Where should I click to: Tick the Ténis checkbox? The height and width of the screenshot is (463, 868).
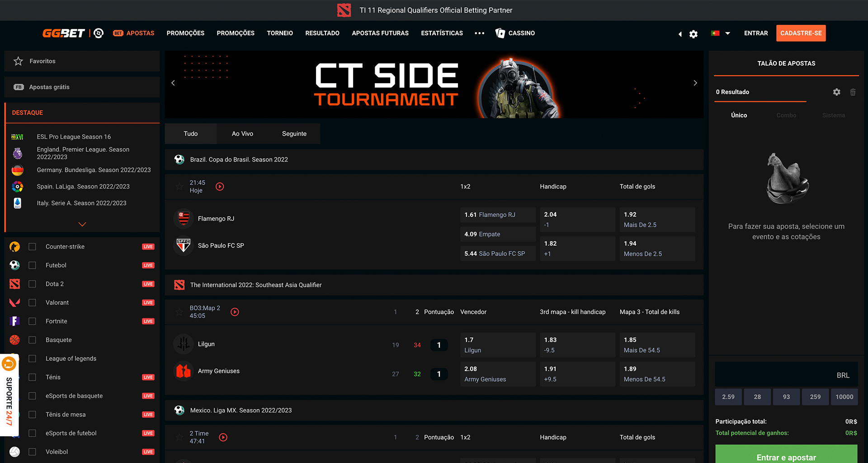[x=32, y=377]
